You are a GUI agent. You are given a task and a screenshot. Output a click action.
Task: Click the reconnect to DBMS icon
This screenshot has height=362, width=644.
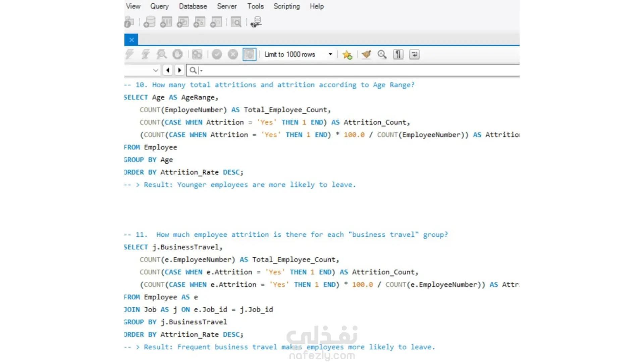pos(256,22)
